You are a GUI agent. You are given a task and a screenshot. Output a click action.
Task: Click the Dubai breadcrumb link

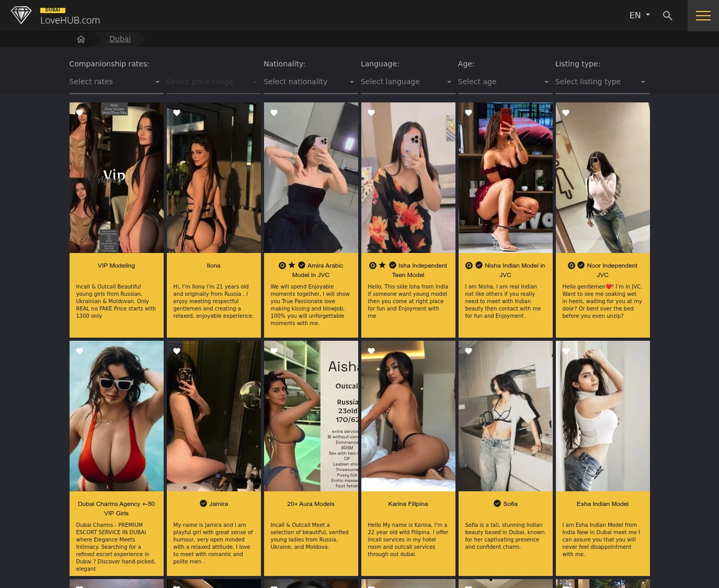click(x=120, y=39)
